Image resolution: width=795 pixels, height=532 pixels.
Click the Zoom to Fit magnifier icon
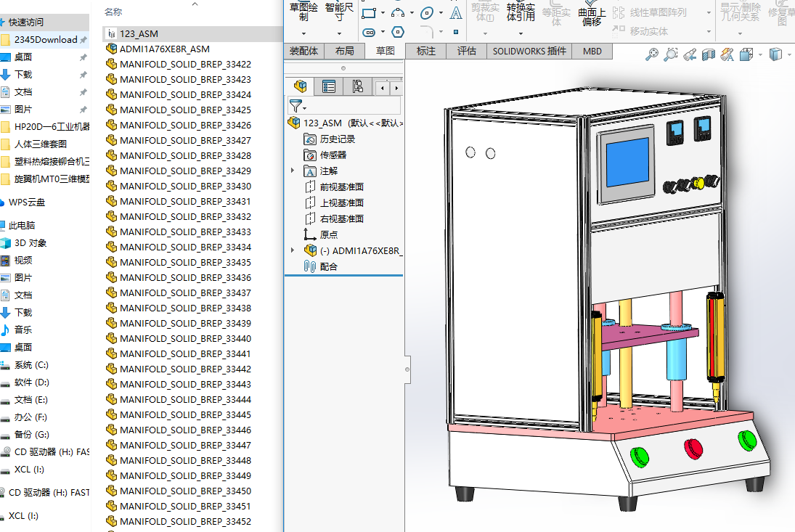(x=652, y=54)
